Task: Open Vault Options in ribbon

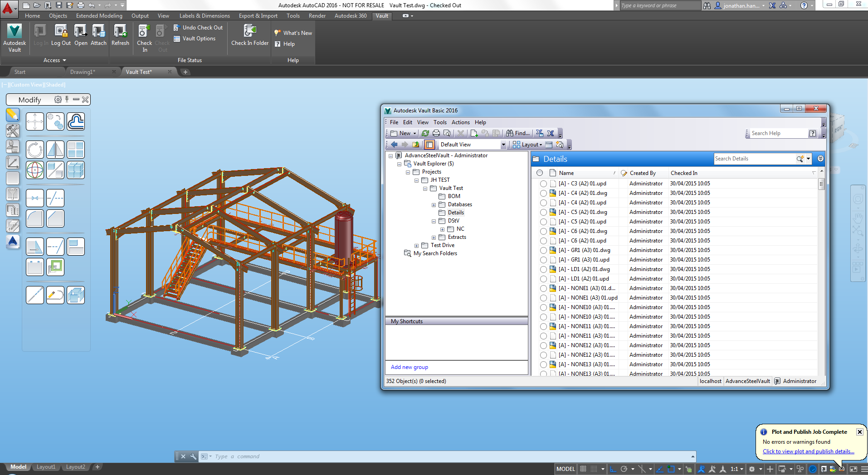Action: [x=195, y=39]
